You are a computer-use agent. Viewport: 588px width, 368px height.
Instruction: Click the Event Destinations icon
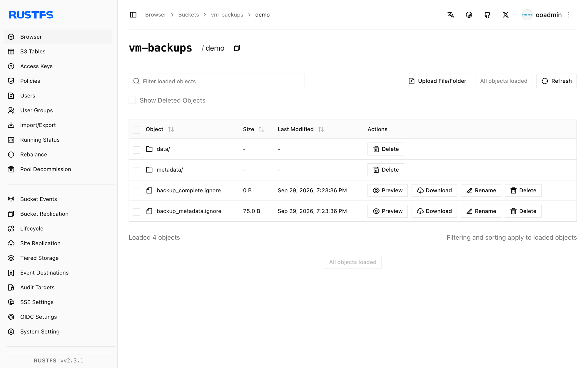tap(11, 273)
